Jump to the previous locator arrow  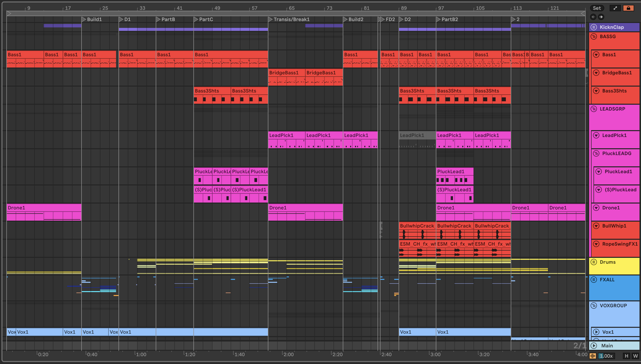pos(593,17)
